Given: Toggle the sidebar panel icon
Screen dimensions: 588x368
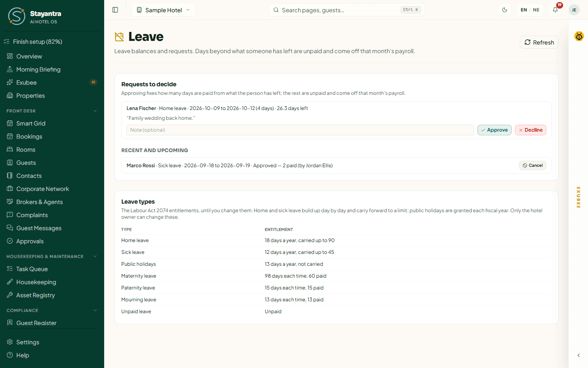Looking at the screenshot, I should coord(115,10).
